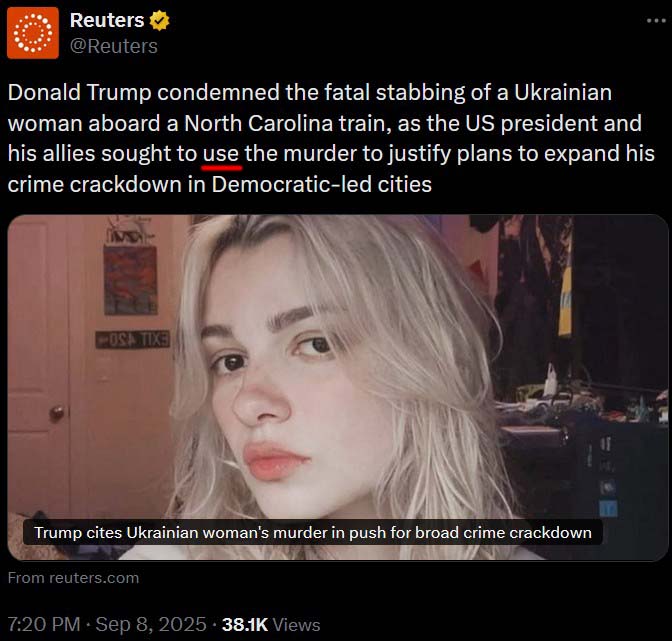Click the gold verified badge
672x641 pixels.
click(160, 21)
